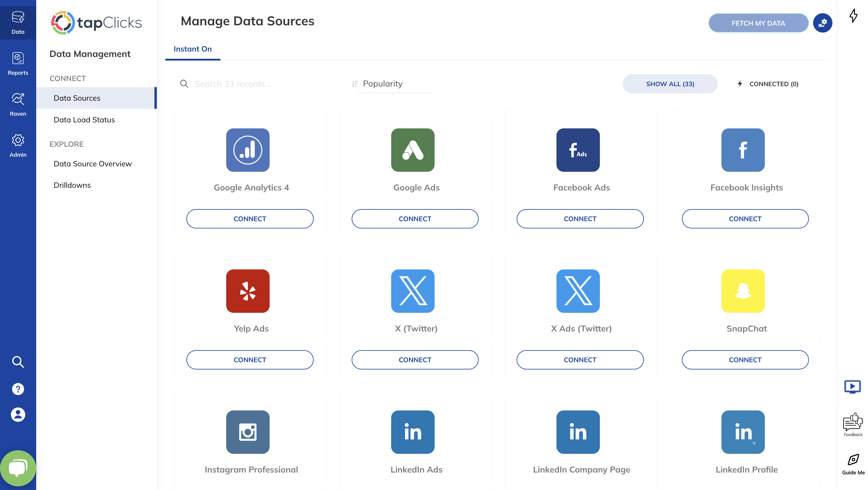This screenshot has width=868, height=490.
Task: Connect SnapChat
Action: (745, 360)
